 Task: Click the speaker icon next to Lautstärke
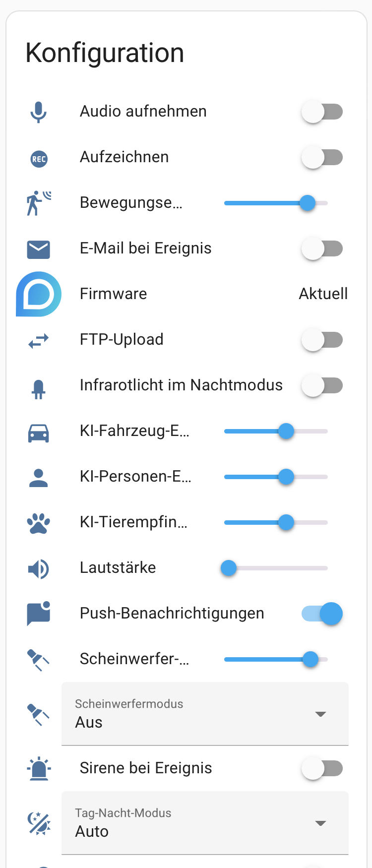click(x=38, y=569)
